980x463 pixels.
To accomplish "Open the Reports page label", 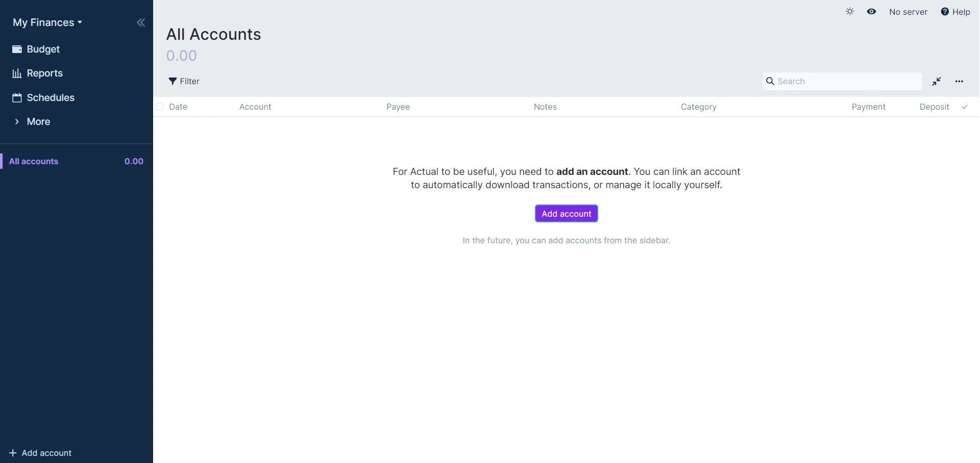I will (x=45, y=73).
